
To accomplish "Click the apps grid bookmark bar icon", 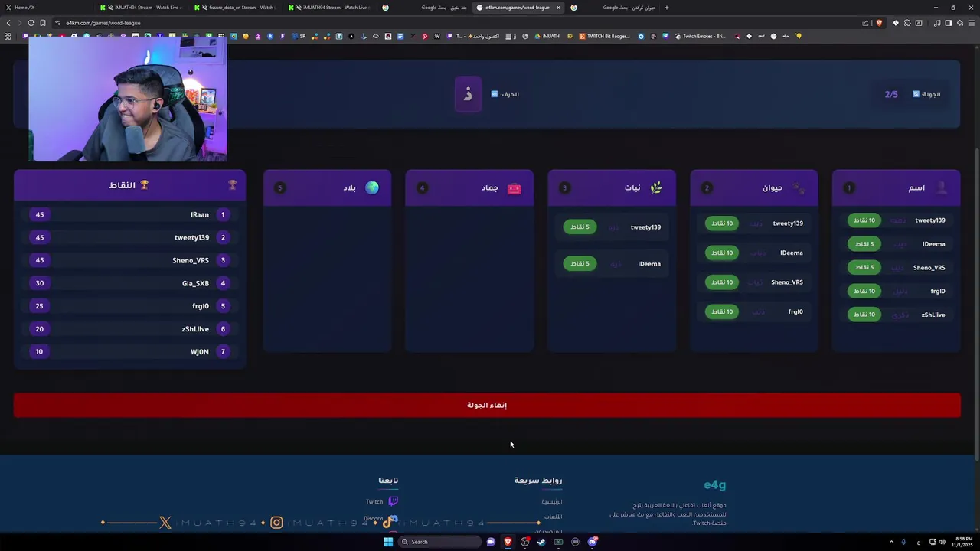I will [x=8, y=36].
